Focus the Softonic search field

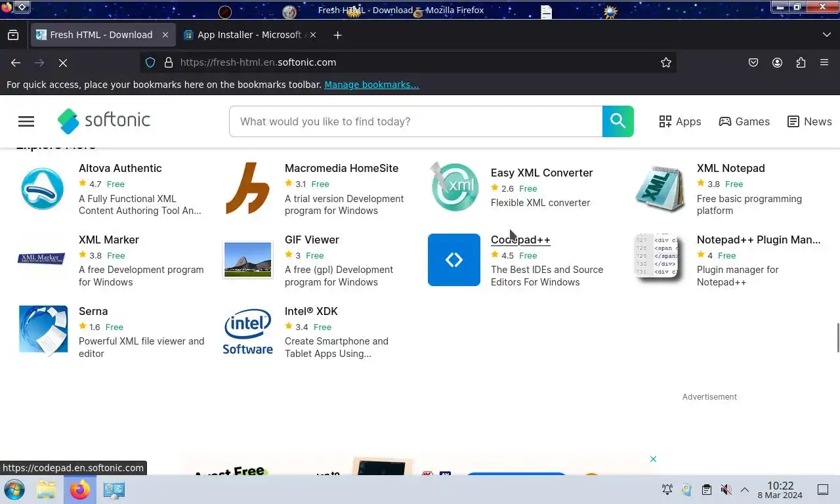416,121
